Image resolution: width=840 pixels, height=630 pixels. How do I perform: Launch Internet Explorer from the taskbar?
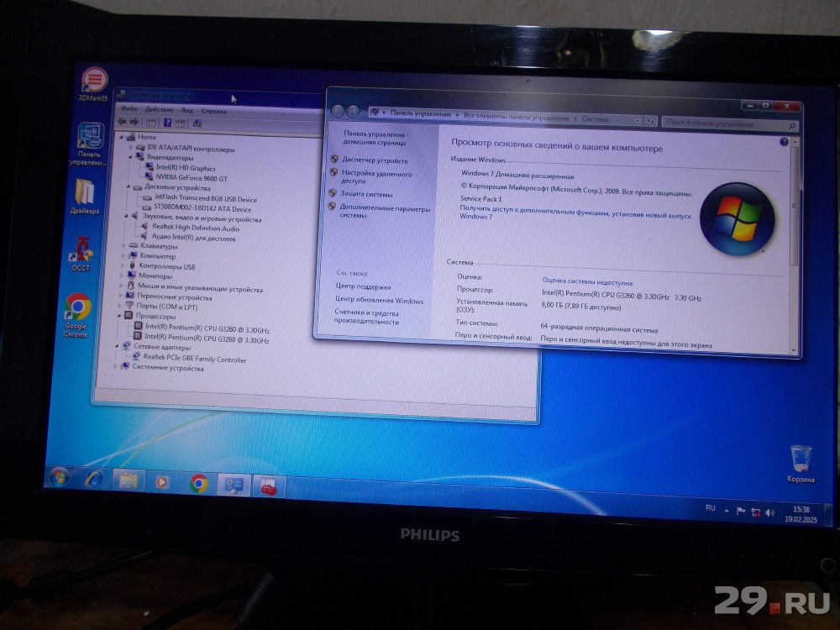tap(94, 479)
